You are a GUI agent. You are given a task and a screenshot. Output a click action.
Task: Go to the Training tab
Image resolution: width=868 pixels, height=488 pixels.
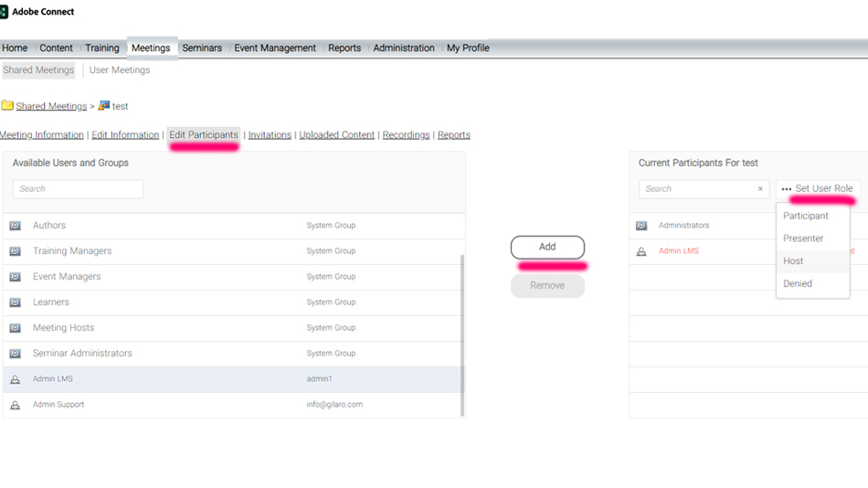pyautogui.click(x=101, y=48)
